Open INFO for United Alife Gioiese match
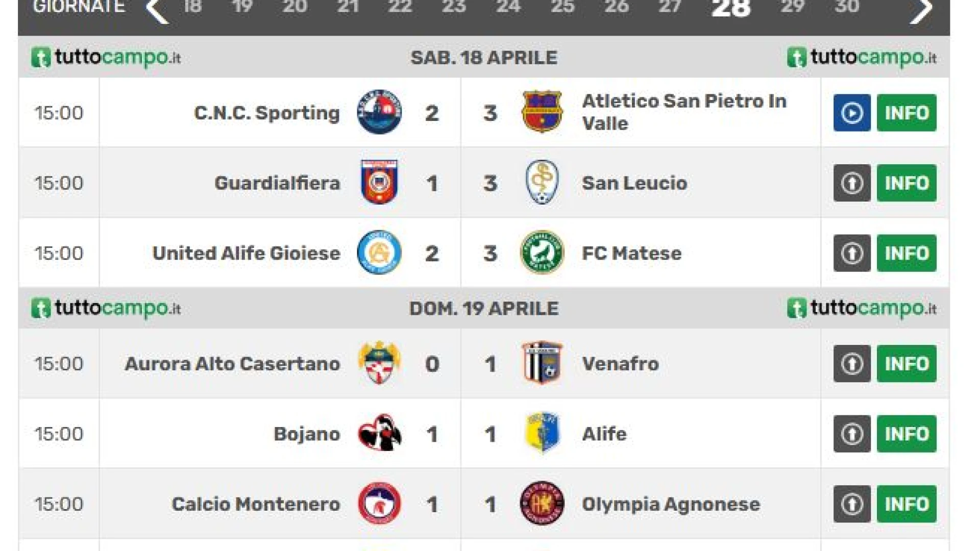Image resolution: width=980 pixels, height=551 pixels. (x=906, y=253)
